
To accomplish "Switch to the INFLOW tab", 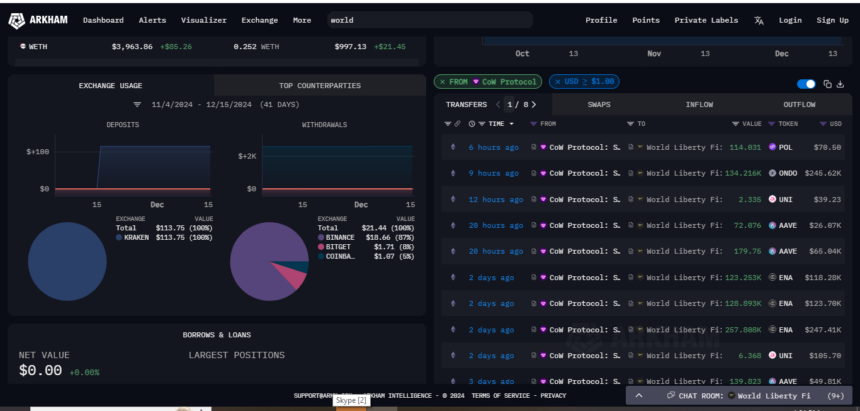I will pyautogui.click(x=699, y=104).
